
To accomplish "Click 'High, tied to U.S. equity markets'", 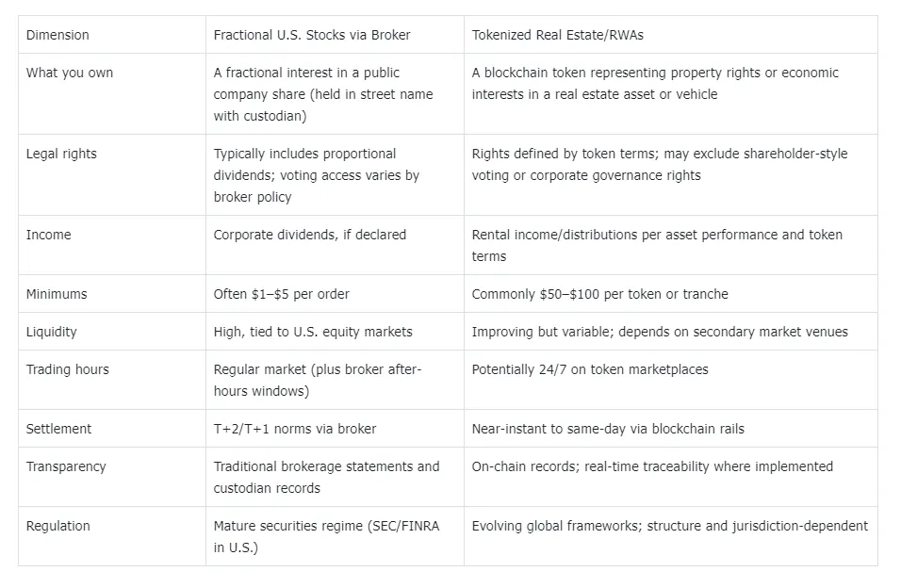I will point(313,332).
